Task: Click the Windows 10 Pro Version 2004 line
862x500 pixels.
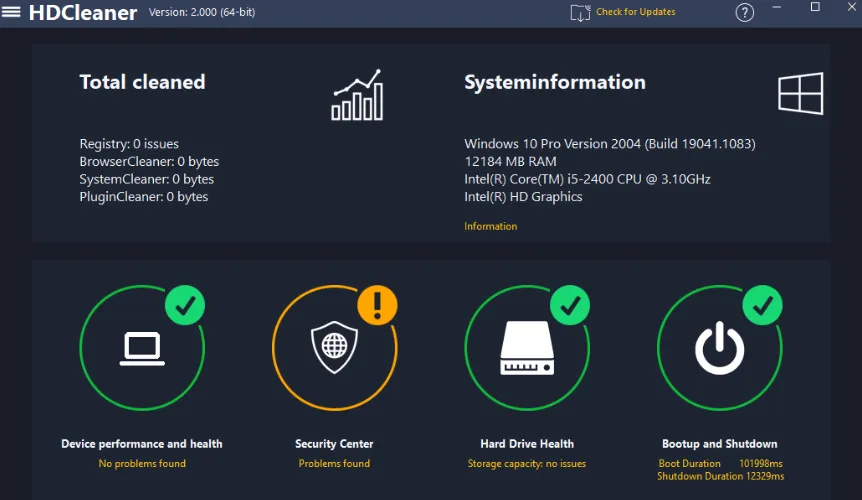Action: (x=610, y=144)
